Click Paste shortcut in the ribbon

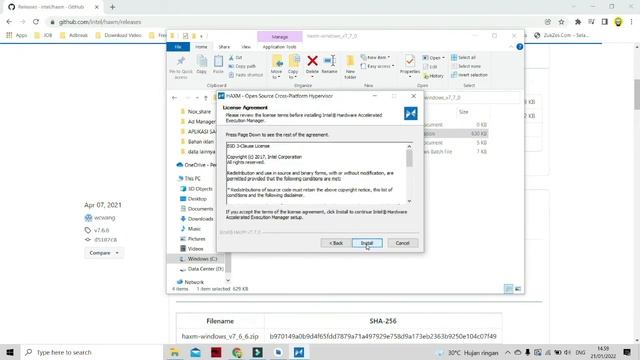(246, 75)
